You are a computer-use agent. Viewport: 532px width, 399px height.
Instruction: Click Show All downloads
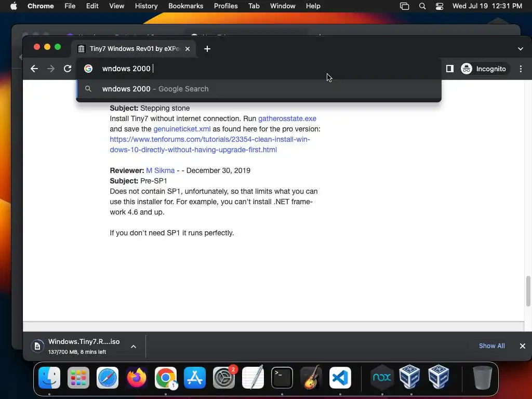tap(491, 345)
